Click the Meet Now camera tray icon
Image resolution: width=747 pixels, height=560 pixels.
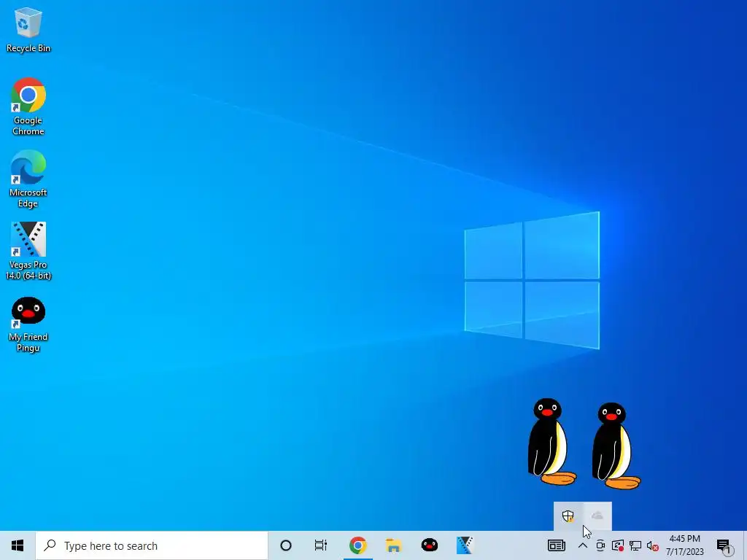click(600, 545)
